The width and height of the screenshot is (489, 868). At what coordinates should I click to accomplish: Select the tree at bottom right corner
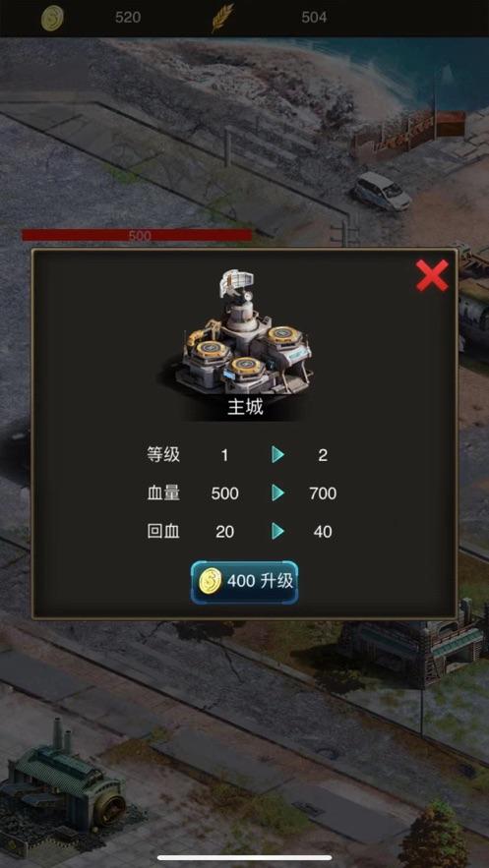[436, 835]
